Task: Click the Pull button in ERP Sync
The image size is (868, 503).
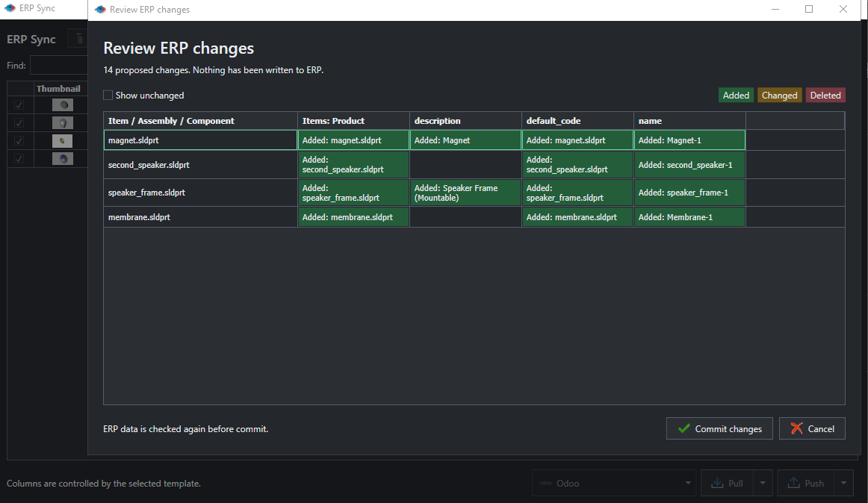Action: (x=727, y=483)
